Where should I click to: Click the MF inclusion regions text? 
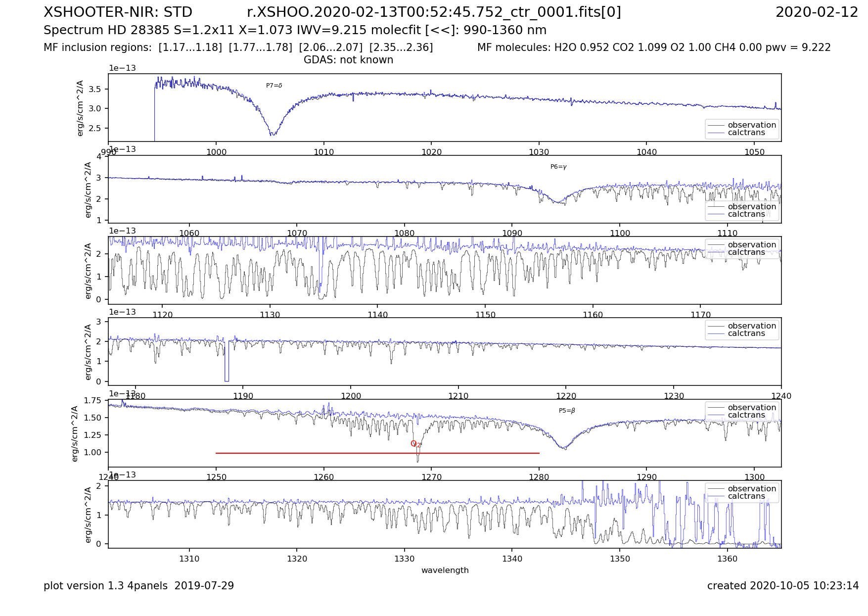coord(238,47)
